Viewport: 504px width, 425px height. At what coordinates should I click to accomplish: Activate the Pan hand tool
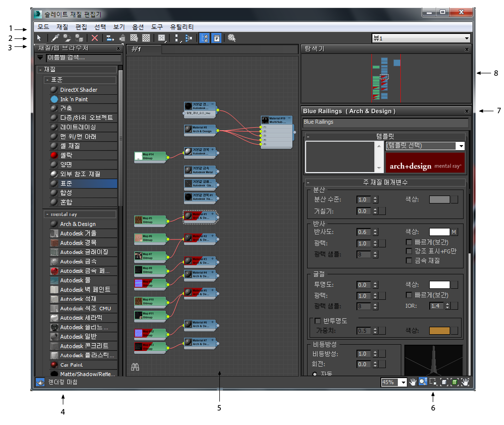413,382
